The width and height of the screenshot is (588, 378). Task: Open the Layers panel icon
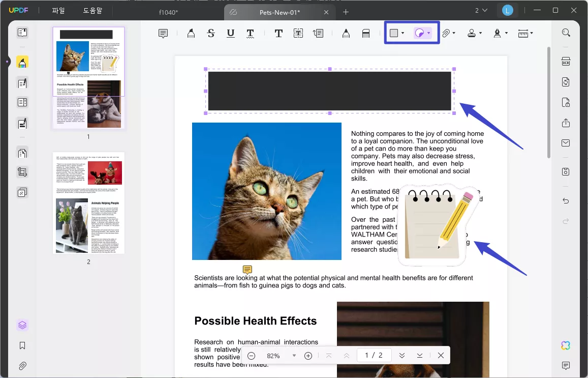(22, 325)
